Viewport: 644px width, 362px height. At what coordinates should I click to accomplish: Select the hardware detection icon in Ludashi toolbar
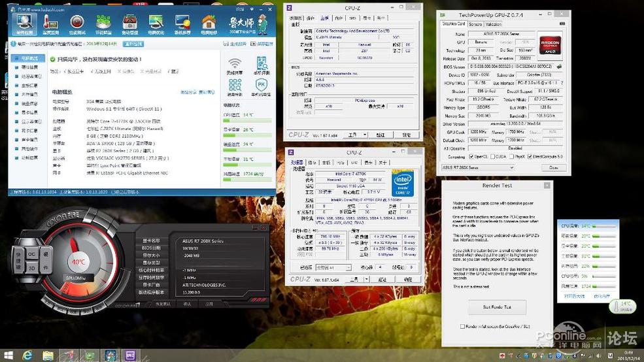(x=24, y=24)
